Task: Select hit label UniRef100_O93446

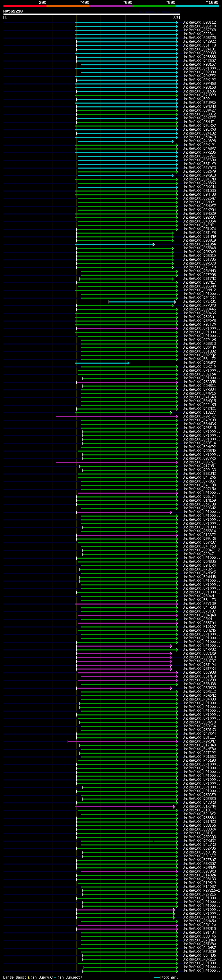Action: (x=199, y=309)
